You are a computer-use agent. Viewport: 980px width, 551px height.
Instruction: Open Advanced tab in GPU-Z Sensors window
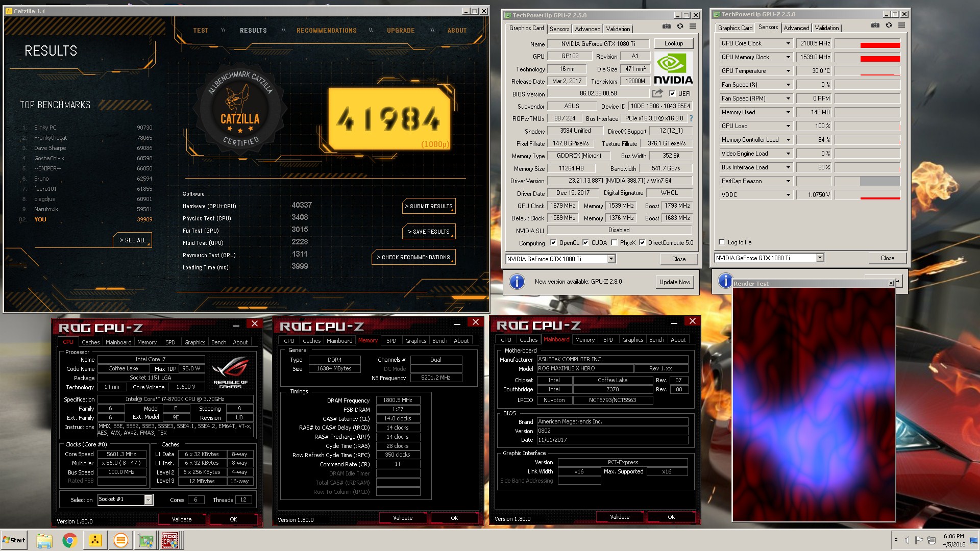pos(796,28)
